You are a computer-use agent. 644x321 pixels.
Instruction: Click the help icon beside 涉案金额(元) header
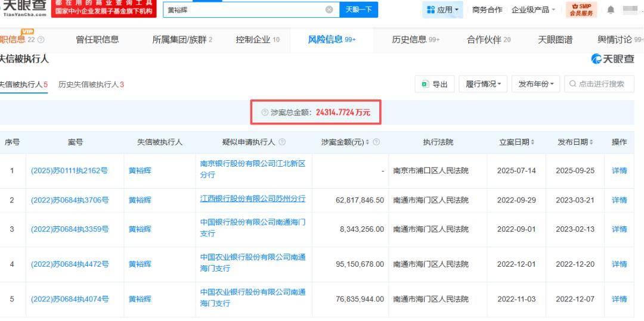[376, 142]
